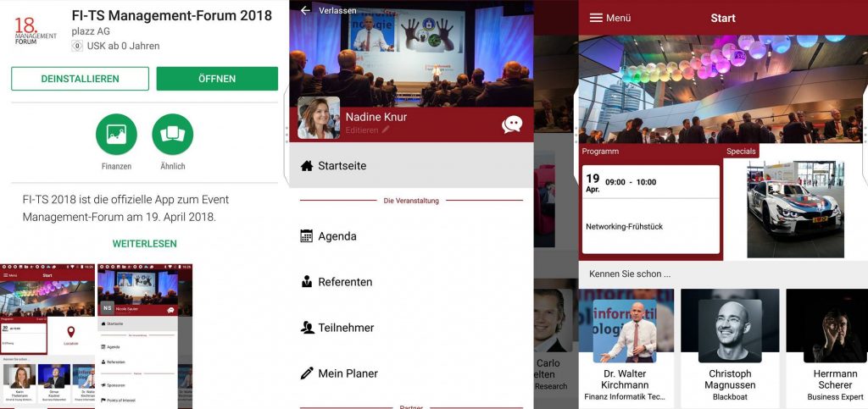868x409 pixels.
Task: Open Nadine Knur's profile photo
Action: [x=319, y=118]
